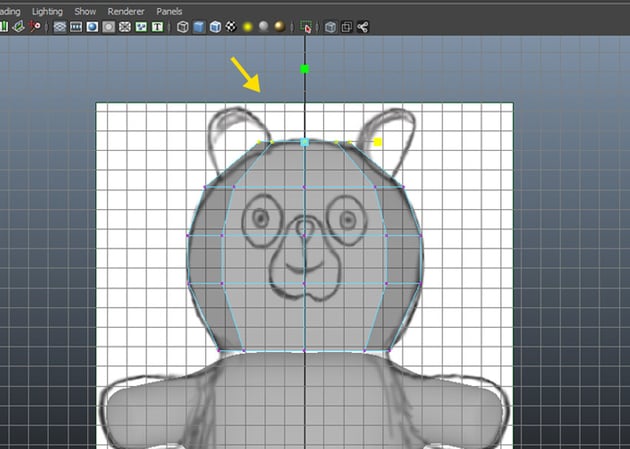Open the Show menu
This screenshot has height=449, width=630.
tap(85, 10)
